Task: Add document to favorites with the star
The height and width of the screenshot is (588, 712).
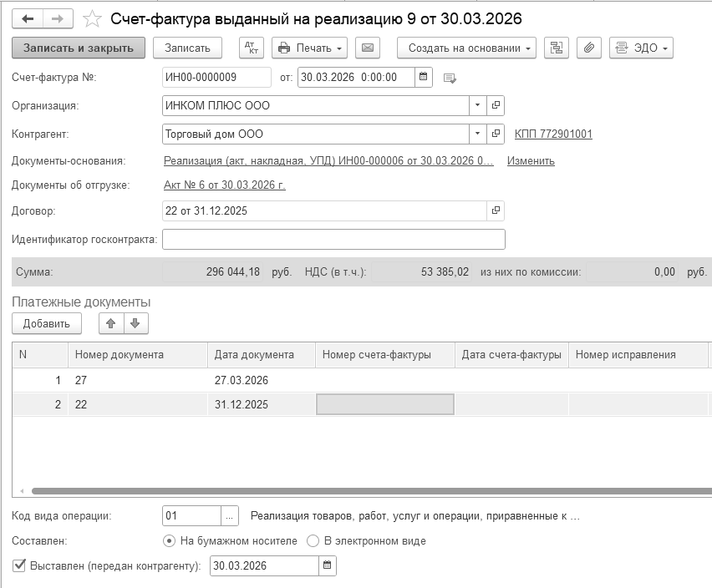Action: pos(92,18)
